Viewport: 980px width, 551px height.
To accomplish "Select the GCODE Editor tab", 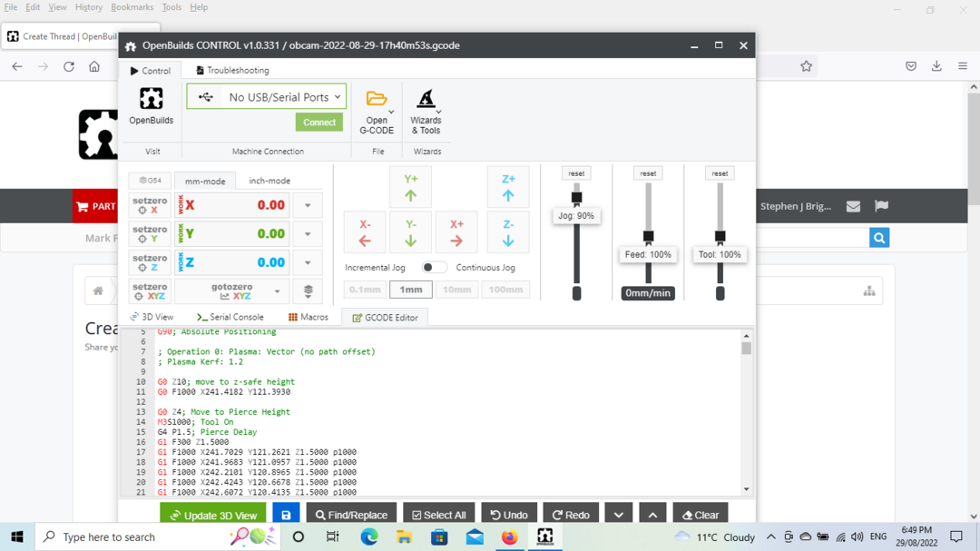I will pos(385,318).
